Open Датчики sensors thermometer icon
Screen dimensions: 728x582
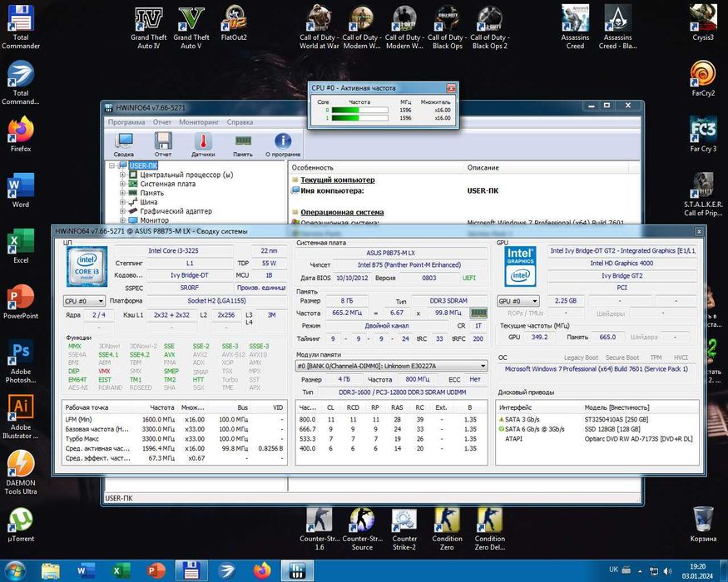click(x=203, y=144)
